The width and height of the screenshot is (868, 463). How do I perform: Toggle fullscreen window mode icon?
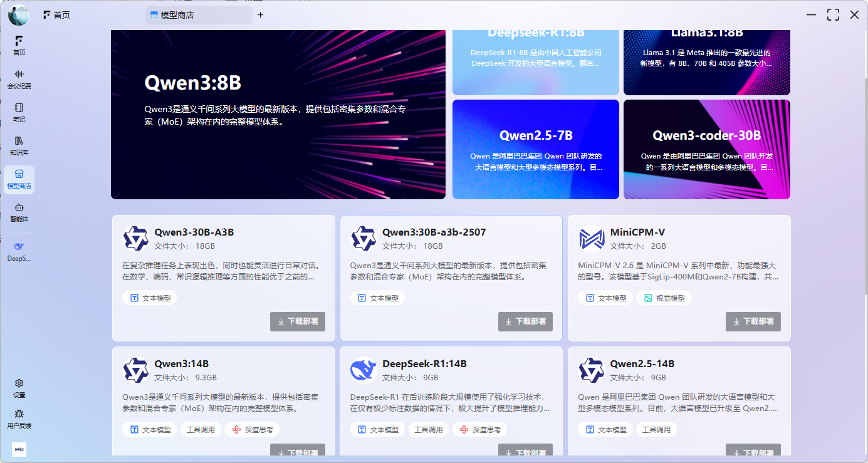[x=832, y=15]
